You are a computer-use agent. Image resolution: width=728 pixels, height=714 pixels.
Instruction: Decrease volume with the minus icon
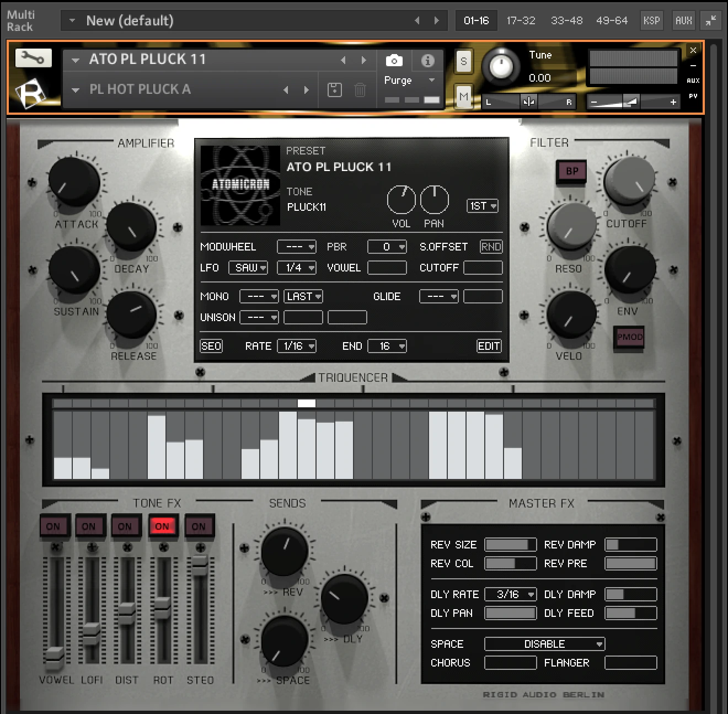594,102
